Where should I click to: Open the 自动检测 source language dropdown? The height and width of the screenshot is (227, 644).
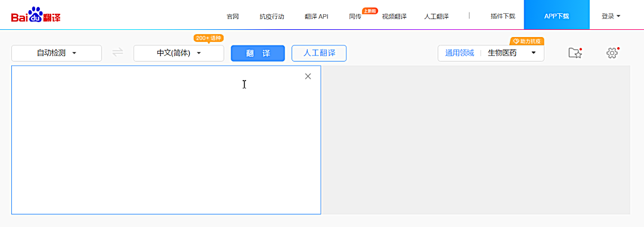[x=57, y=53]
